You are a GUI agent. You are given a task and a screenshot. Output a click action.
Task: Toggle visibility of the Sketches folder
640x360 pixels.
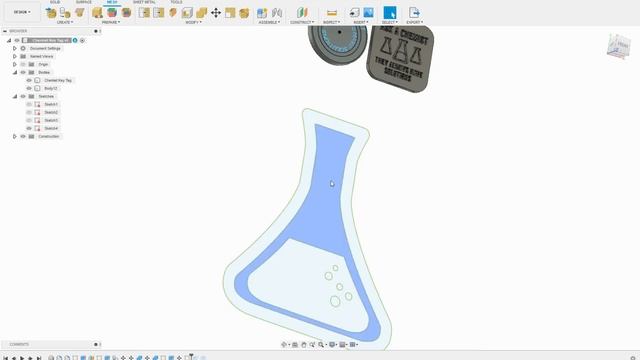(23, 96)
